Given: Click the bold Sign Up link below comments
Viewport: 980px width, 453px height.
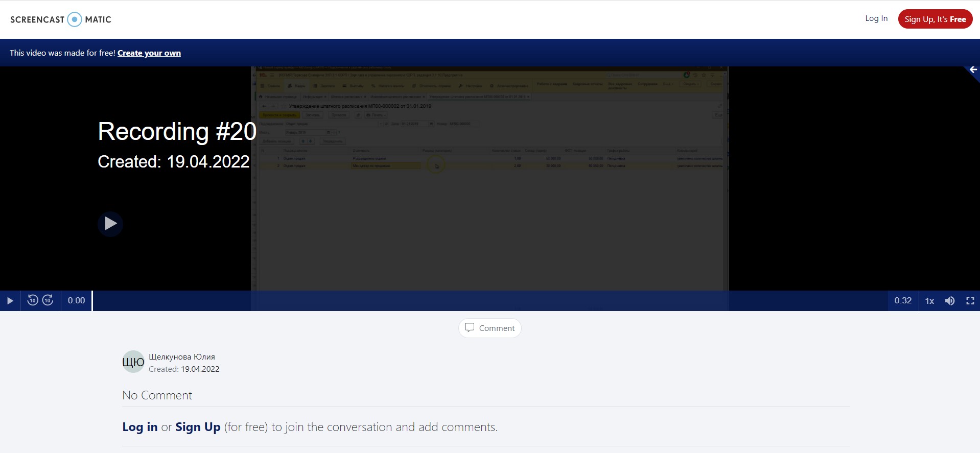Looking at the screenshot, I should (198, 427).
